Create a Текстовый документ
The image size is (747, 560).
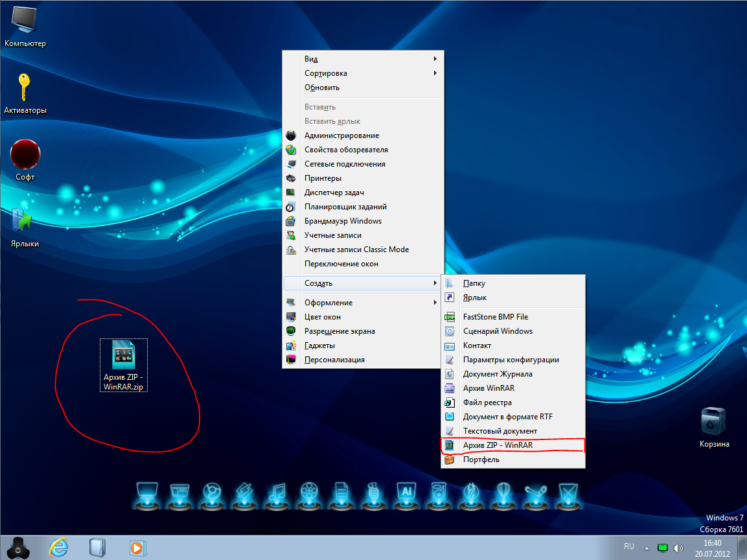tap(513, 431)
